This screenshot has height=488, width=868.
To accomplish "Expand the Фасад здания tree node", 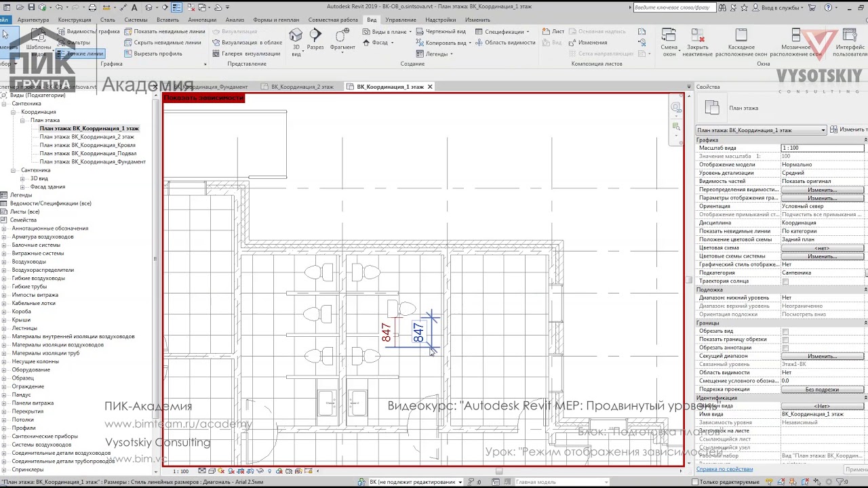I will [x=22, y=186].
